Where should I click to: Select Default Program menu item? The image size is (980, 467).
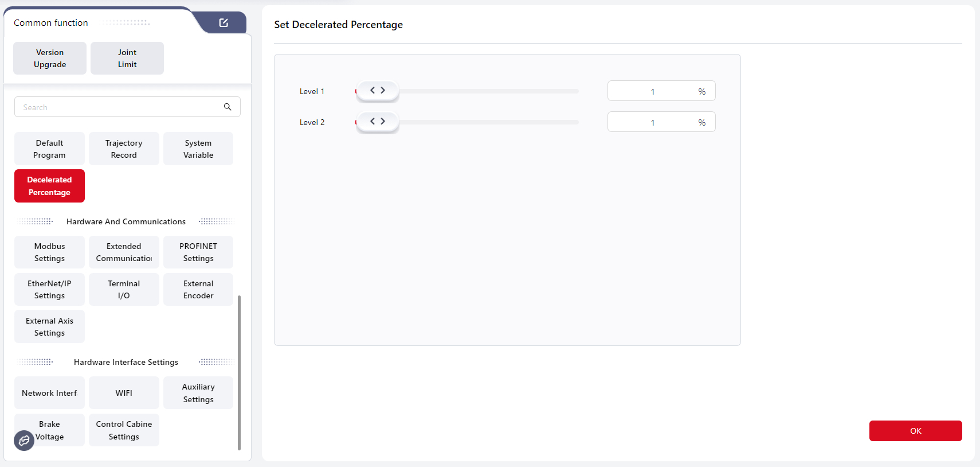tap(50, 149)
